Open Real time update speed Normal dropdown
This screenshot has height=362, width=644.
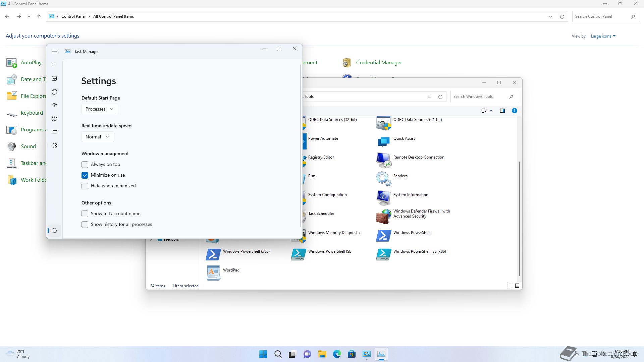pyautogui.click(x=98, y=137)
